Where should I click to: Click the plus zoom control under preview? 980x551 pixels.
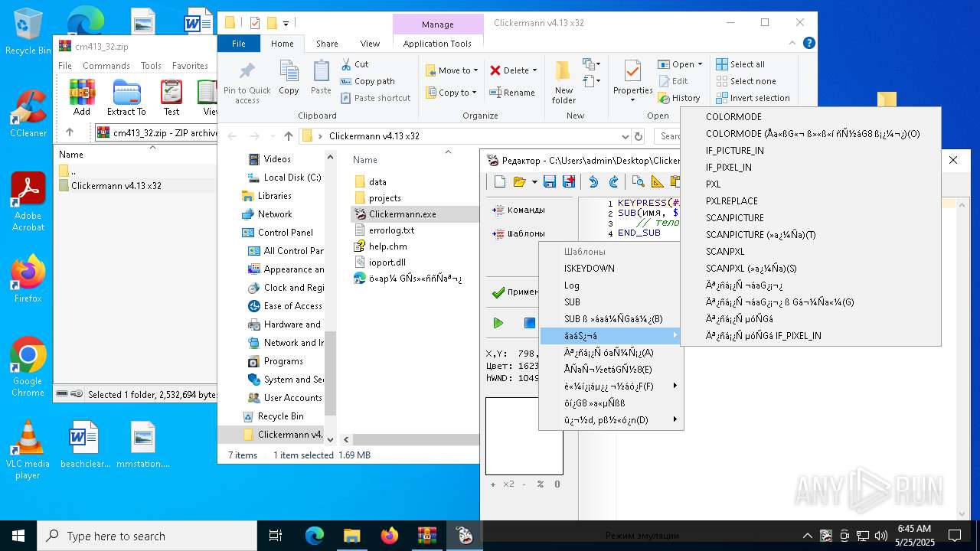coord(492,484)
